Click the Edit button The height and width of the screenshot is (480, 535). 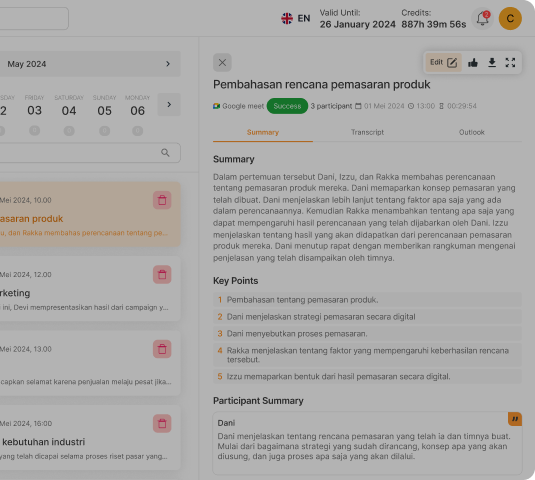444,62
